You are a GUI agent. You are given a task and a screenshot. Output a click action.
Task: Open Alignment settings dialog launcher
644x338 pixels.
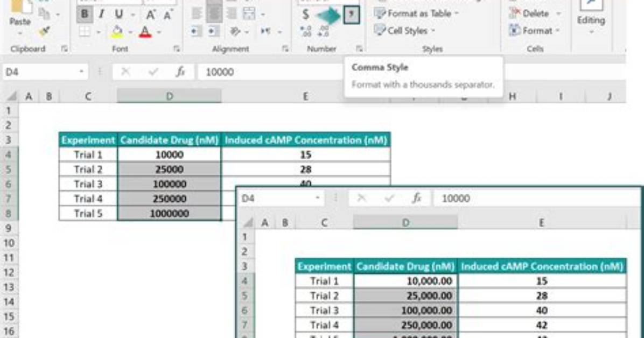tap(285, 49)
